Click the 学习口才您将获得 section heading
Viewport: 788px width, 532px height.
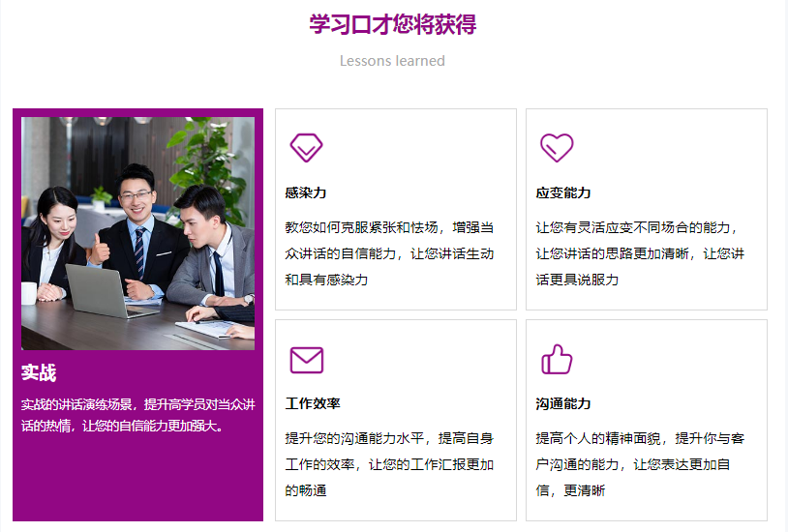pyautogui.click(x=392, y=24)
